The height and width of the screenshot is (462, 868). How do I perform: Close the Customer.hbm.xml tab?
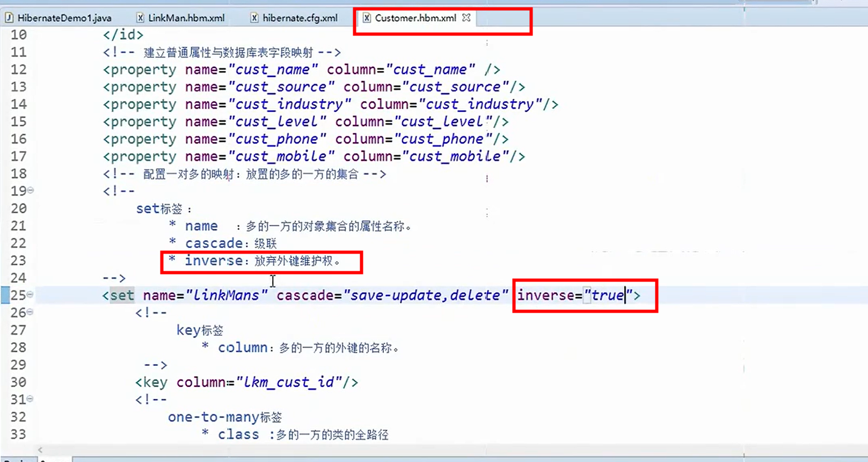(466, 18)
